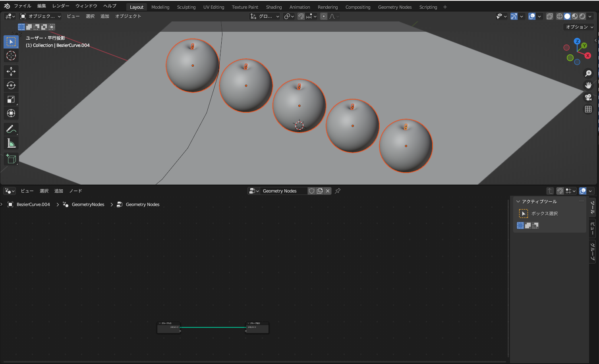This screenshot has height=364, width=599.
Task: Activate the Scale tool
Action: [x=11, y=99]
